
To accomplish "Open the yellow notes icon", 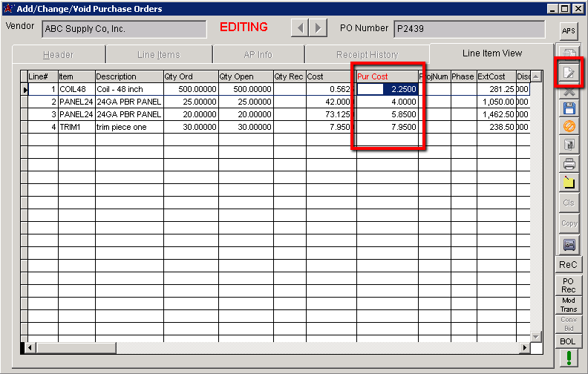I will click(569, 183).
